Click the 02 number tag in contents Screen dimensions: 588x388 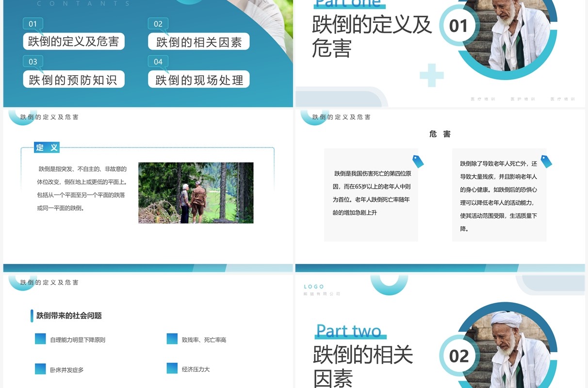158,24
